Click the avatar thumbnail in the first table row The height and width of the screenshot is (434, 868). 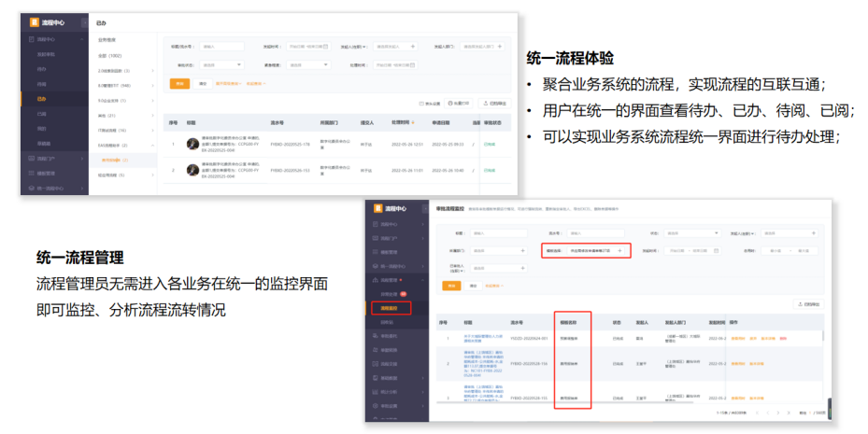[192, 145]
